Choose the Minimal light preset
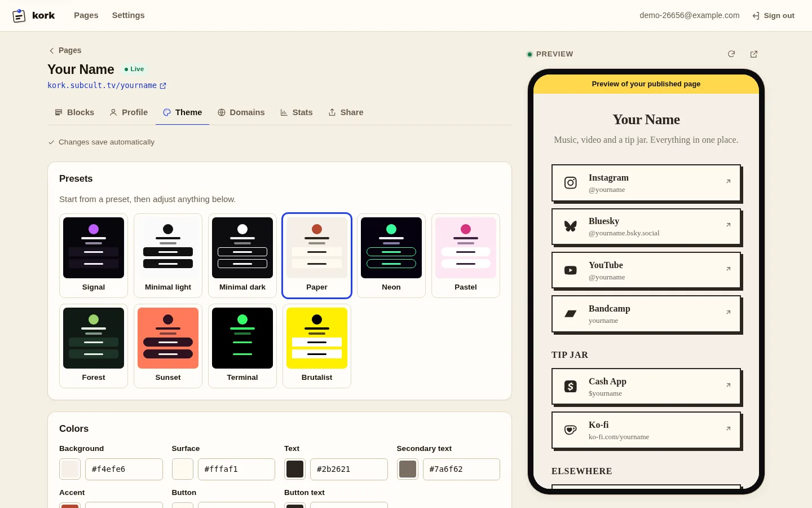Screen dimensions: 812x508 168,256
